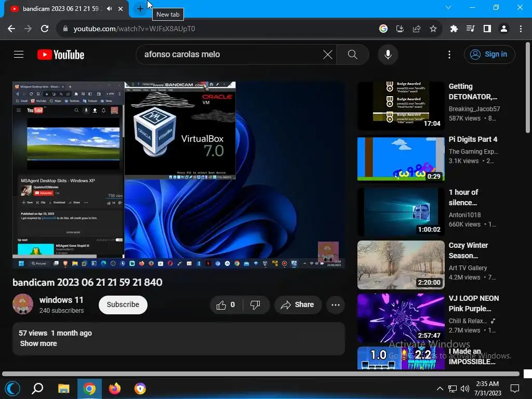Go forward with the browser's forward arrow
532x399 pixels.
click(28, 29)
